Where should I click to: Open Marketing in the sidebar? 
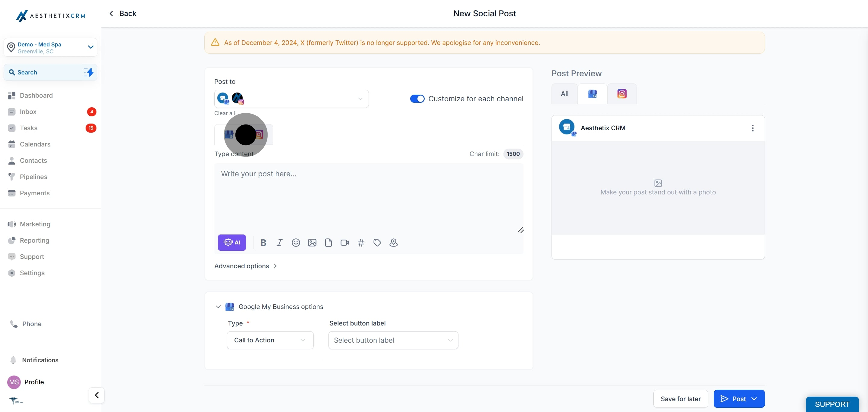click(35, 224)
